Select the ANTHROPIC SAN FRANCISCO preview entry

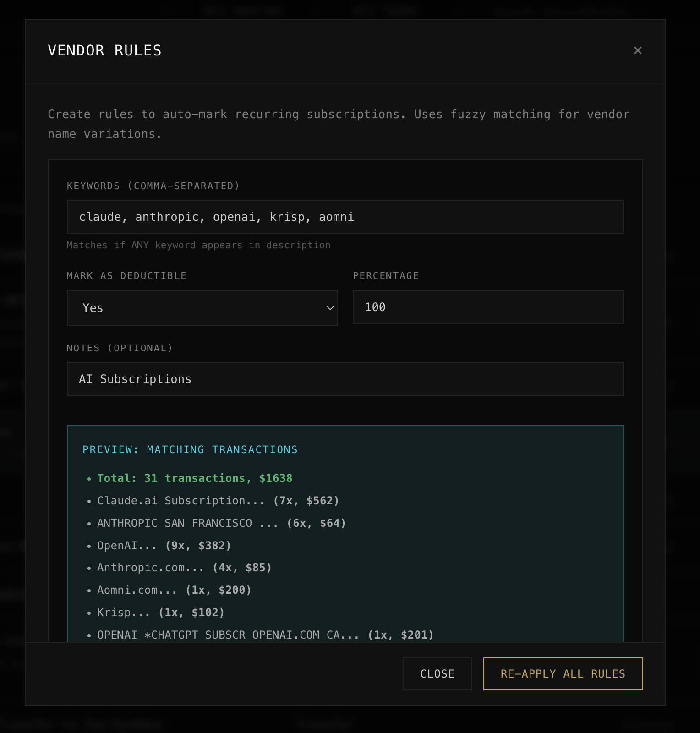(221, 523)
